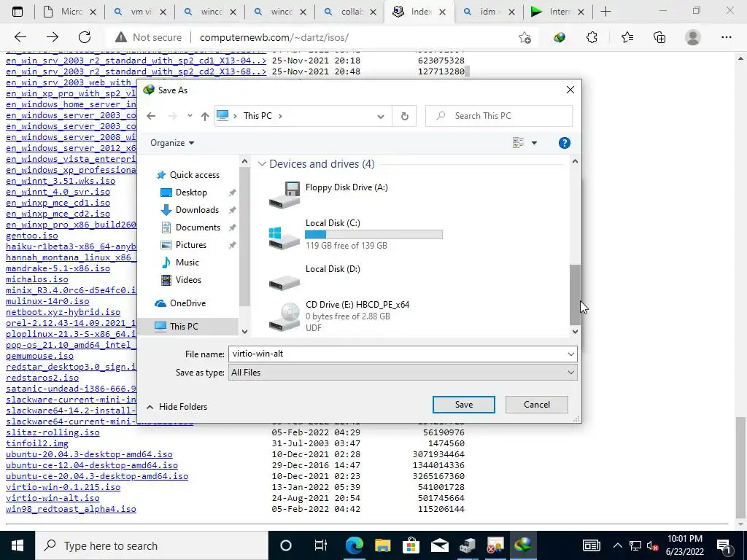Click the Cancel button
This screenshot has height=560, width=747.
pos(536,404)
